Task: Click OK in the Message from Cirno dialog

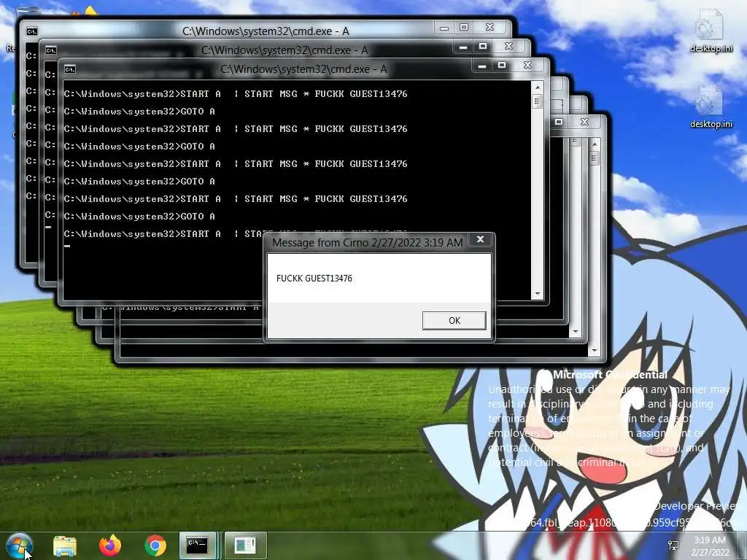Action: (454, 321)
